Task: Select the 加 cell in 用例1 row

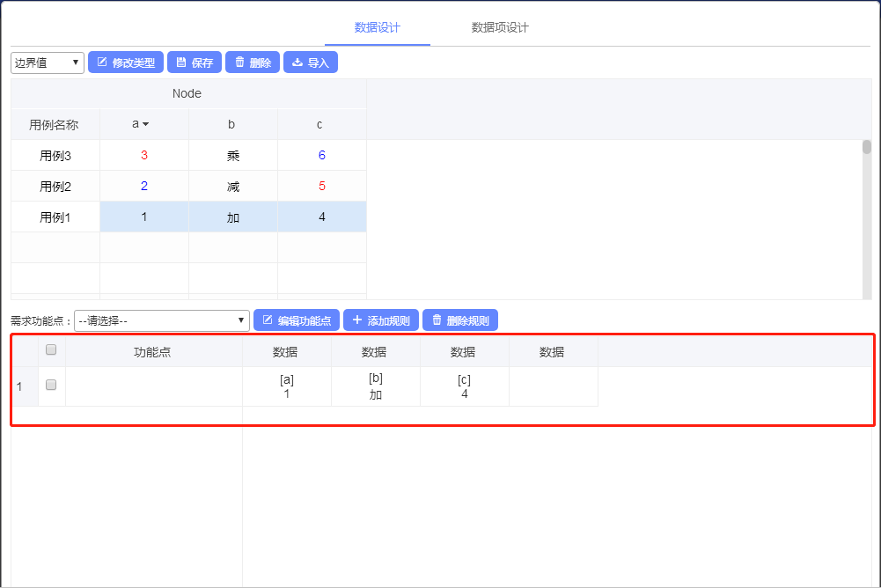Action: coord(233,217)
